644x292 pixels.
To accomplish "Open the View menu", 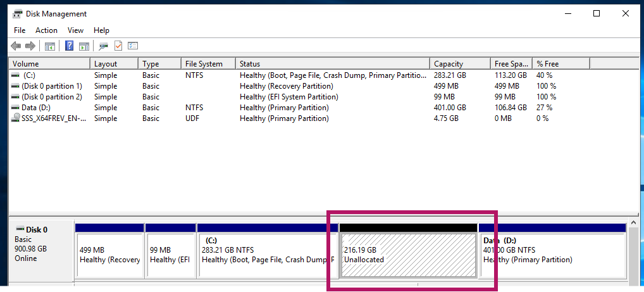I will pos(75,30).
